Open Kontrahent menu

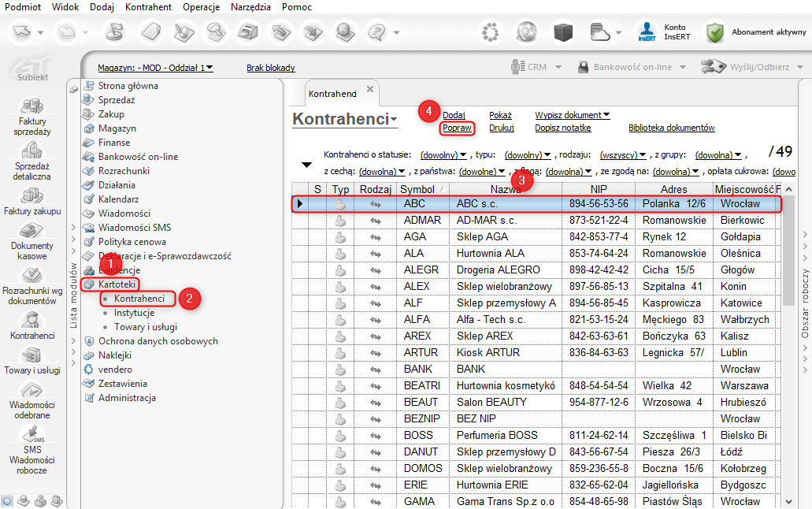point(148,7)
